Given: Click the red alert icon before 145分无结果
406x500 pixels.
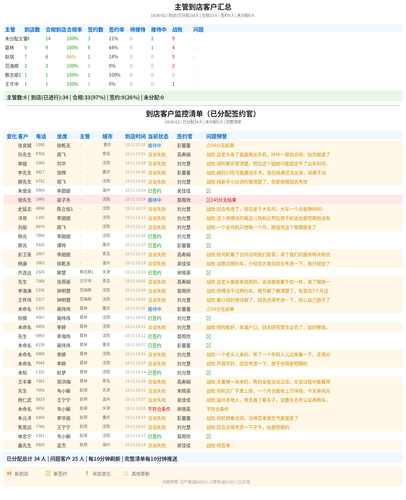Looking at the screenshot, I should [208, 200].
